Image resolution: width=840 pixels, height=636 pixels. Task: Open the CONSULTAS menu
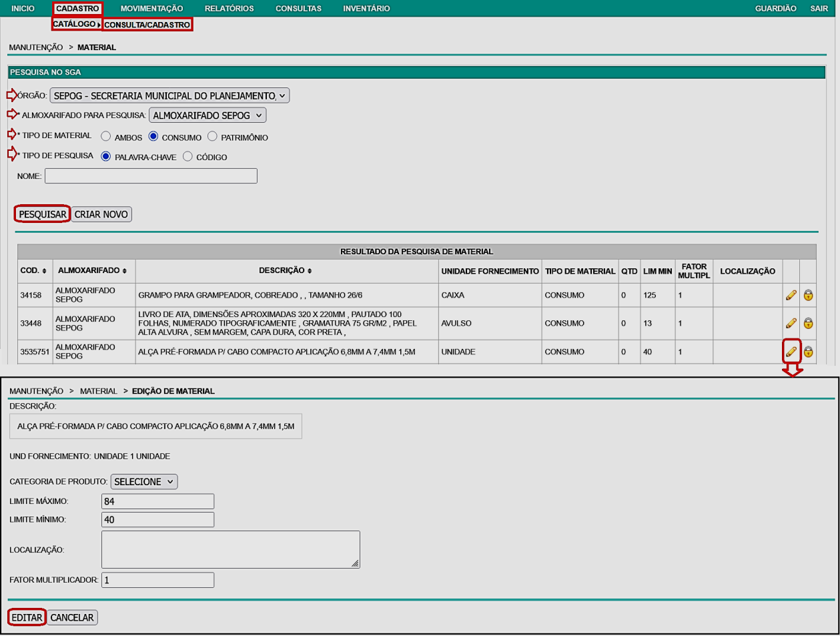[x=298, y=9]
